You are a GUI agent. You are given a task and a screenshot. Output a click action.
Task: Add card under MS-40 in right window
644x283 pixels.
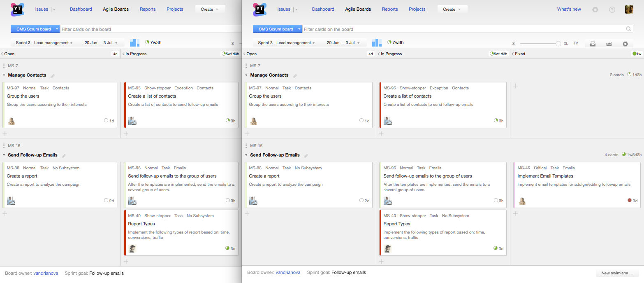[x=381, y=261]
